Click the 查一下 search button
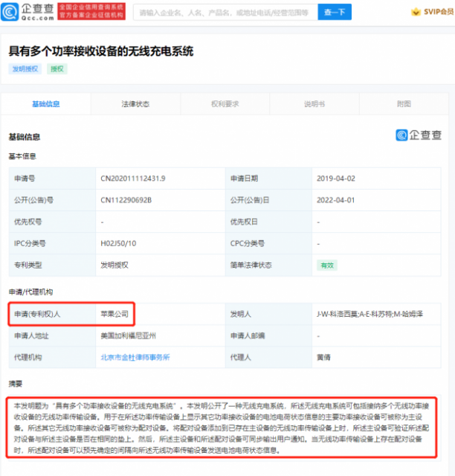Viewport: 455px width, 476px height. pos(335,12)
